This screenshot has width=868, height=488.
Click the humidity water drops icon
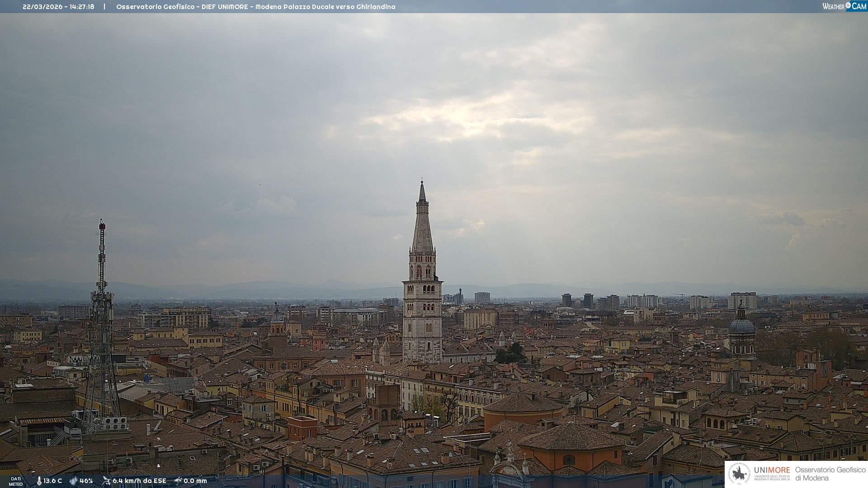(73, 481)
